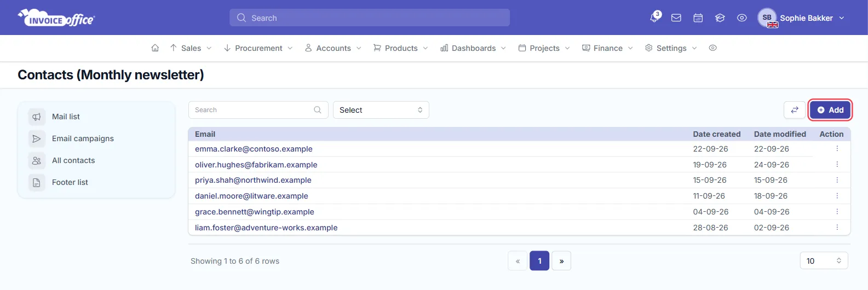Toggle the eye icon in top header
This screenshot has height=290, width=868.
742,18
